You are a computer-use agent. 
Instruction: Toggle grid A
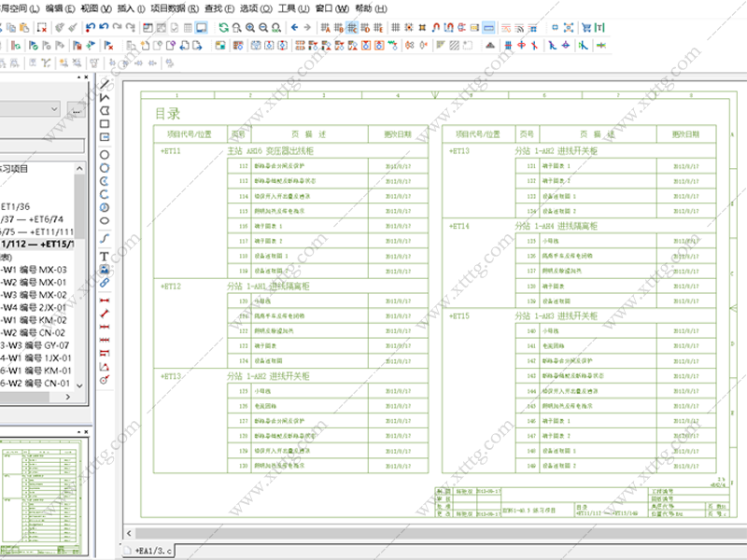[x=325, y=28]
